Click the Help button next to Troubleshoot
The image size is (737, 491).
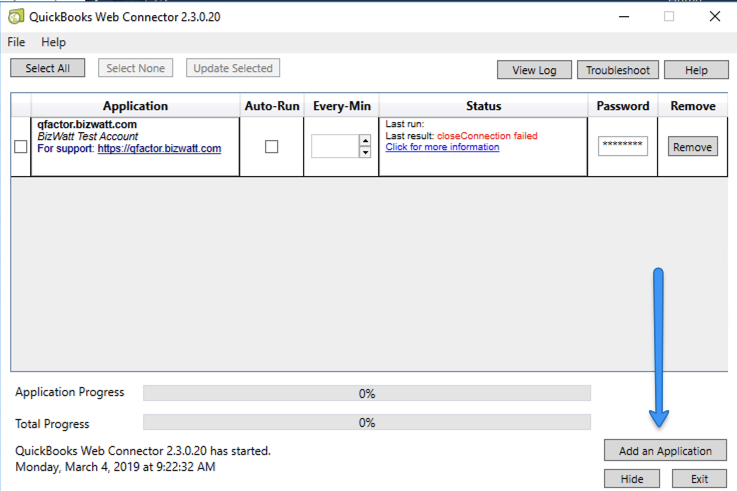coord(696,70)
